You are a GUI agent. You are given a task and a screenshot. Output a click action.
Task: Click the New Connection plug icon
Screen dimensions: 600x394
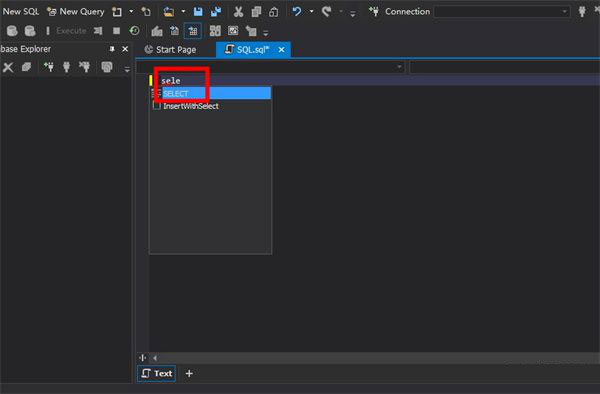point(374,12)
